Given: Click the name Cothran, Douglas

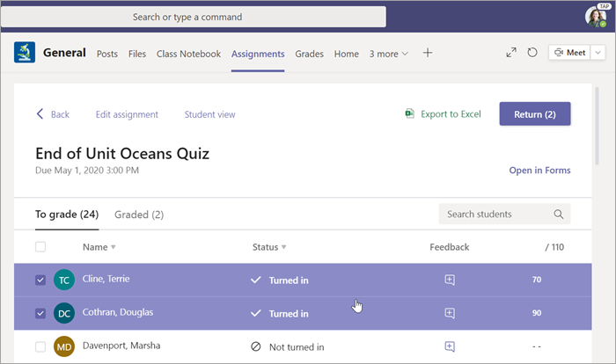Looking at the screenshot, I should pos(118,312).
